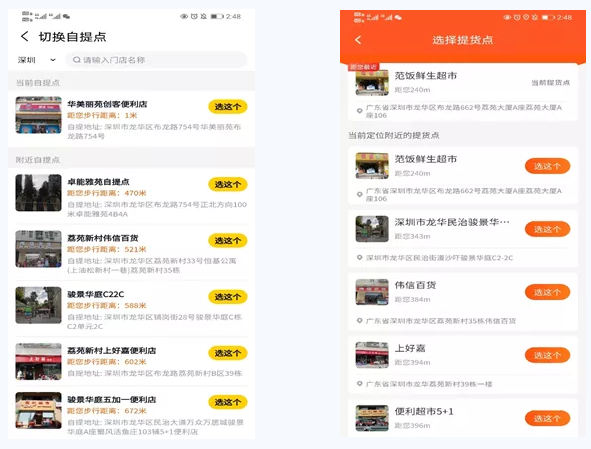The height and width of the screenshot is (449, 591).
Task: Tap the 距您最近 red badge
Action: click(x=363, y=67)
